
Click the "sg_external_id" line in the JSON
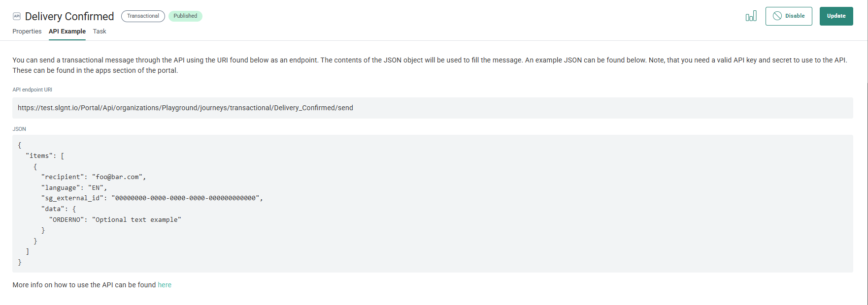pyautogui.click(x=152, y=198)
